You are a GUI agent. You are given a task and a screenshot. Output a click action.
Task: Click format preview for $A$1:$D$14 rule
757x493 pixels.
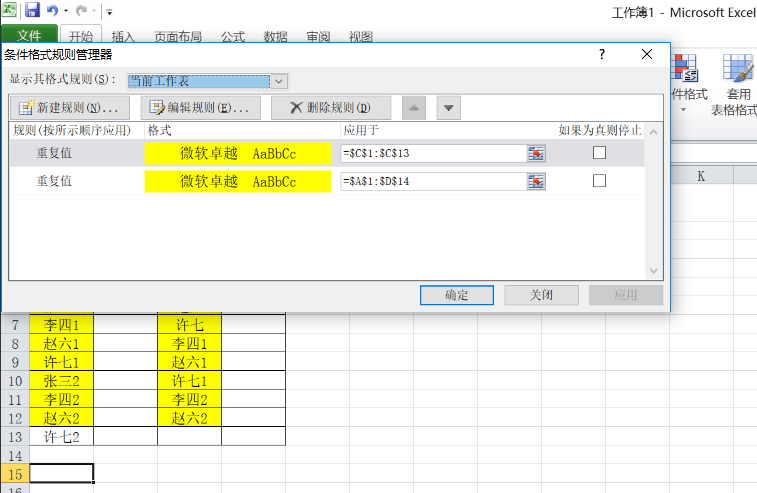238,182
